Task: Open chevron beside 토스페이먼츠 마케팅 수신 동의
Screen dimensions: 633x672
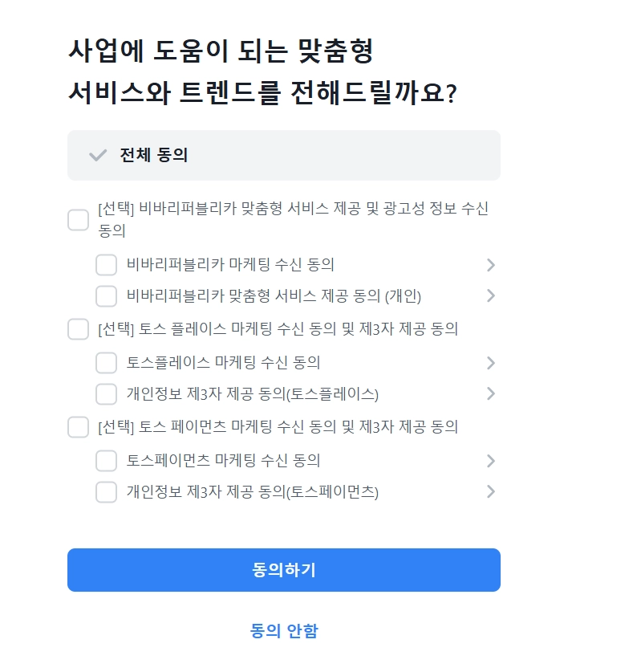Action: tap(491, 461)
